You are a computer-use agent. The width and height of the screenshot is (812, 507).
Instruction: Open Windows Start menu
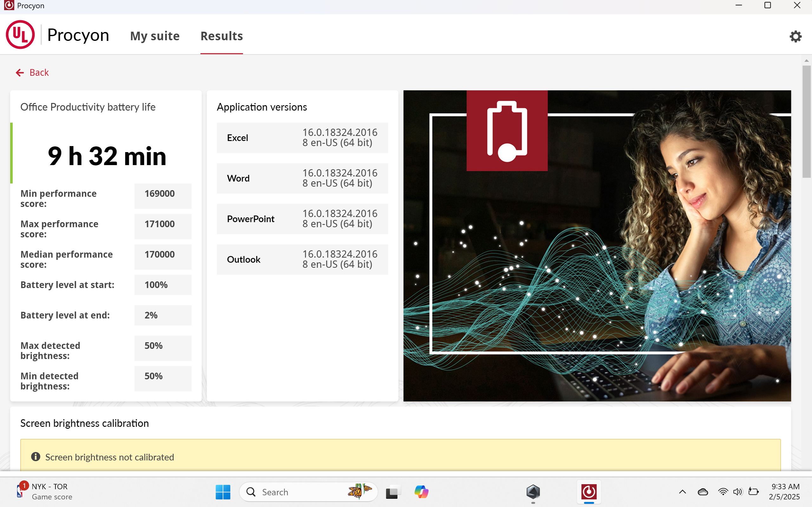point(223,492)
